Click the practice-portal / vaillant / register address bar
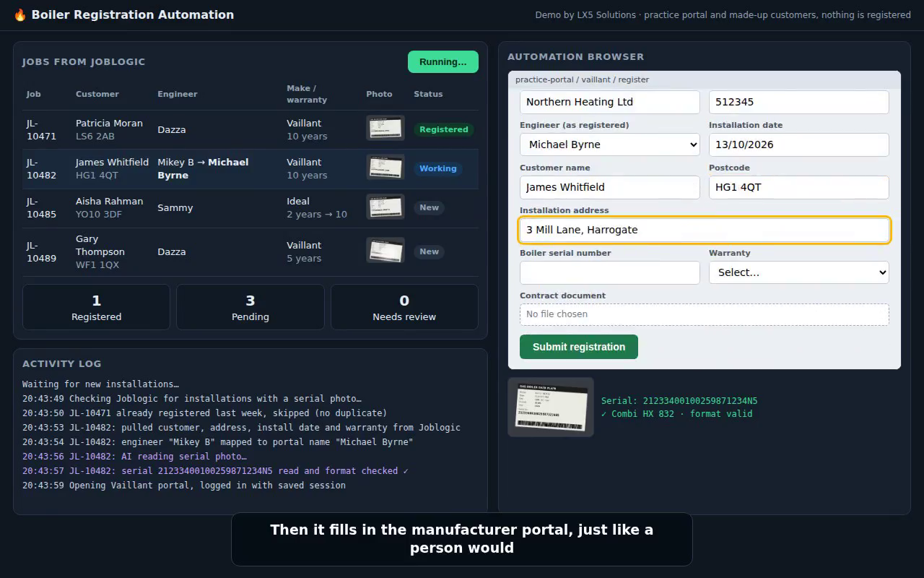This screenshot has width=924, height=578. click(x=705, y=79)
